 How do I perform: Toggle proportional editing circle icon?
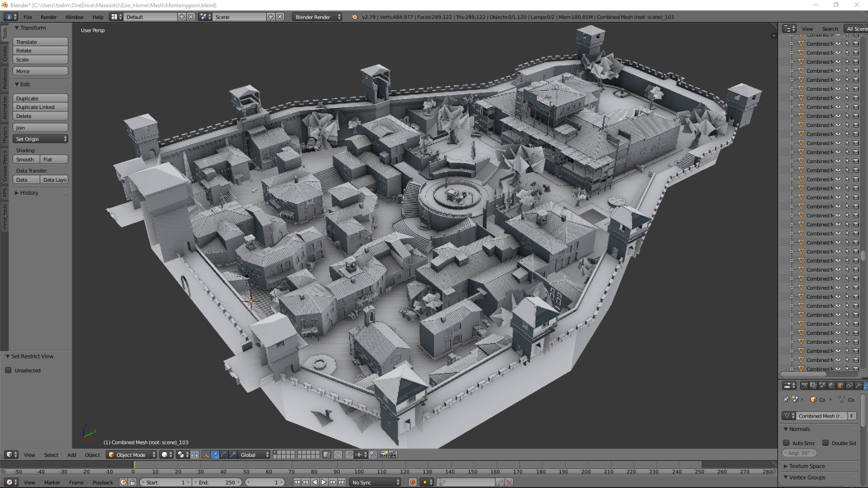[x=339, y=454]
